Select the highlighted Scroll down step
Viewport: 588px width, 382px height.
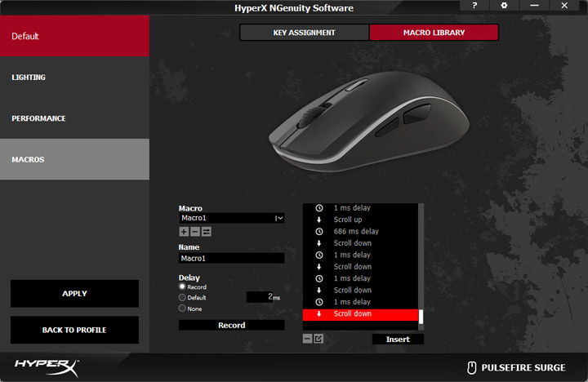(360, 313)
